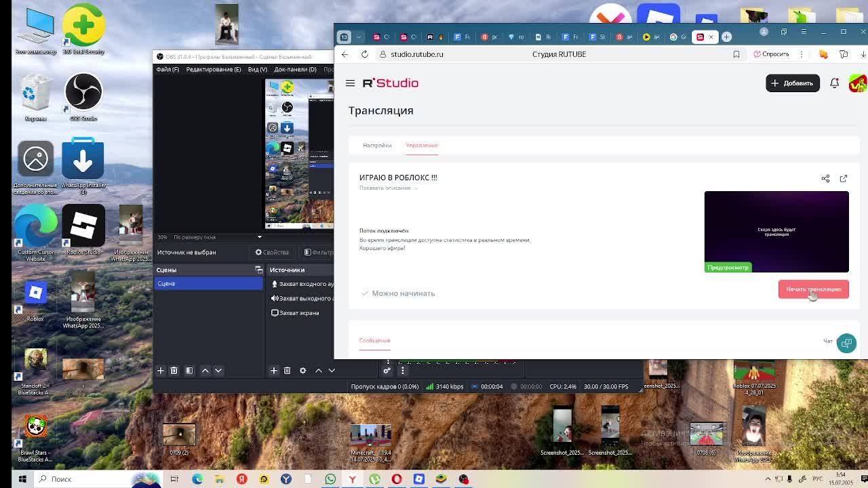Image resolution: width=868 pixels, height=488 pixels.
Task: Open WhatsApp from the taskbar
Action: coord(330,479)
